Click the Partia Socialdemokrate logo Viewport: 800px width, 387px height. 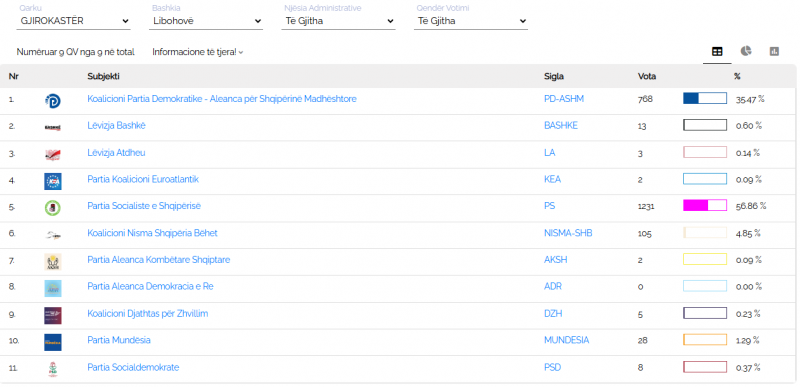53,369
